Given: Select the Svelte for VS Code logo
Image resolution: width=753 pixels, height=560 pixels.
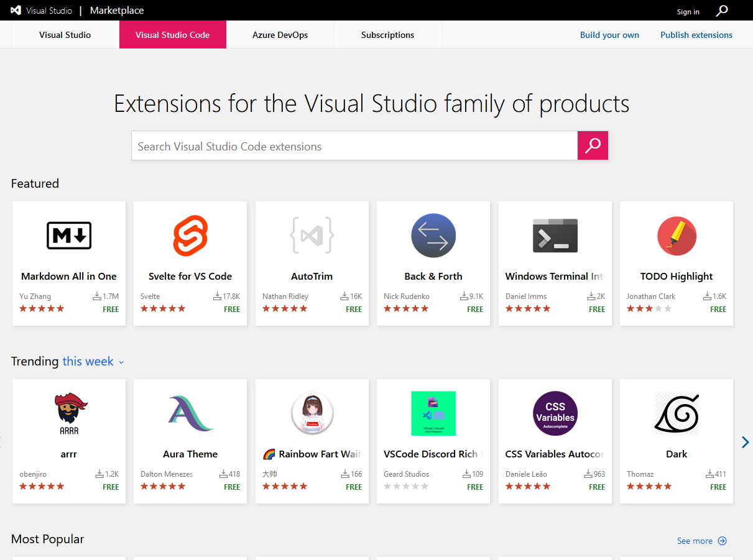Looking at the screenshot, I should click(x=190, y=236).
